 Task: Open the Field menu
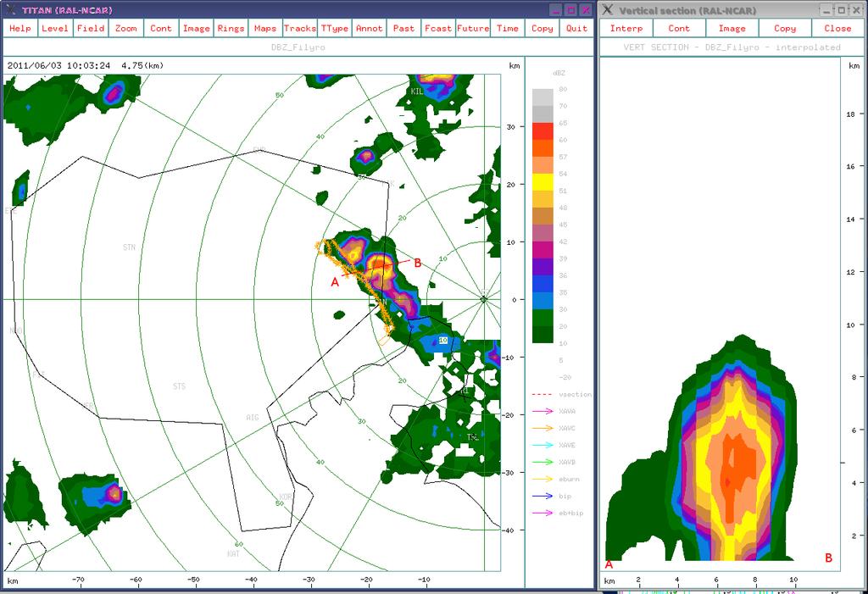90,28
